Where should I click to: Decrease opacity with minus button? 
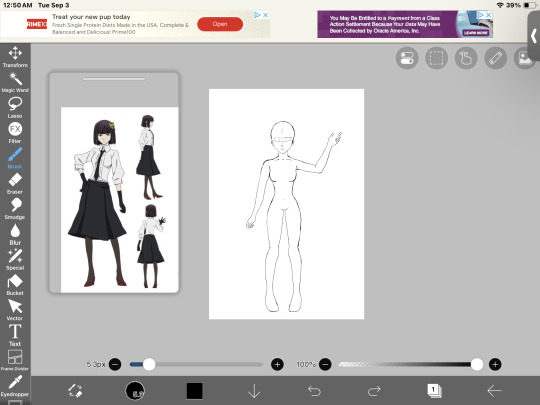[325, 364]
